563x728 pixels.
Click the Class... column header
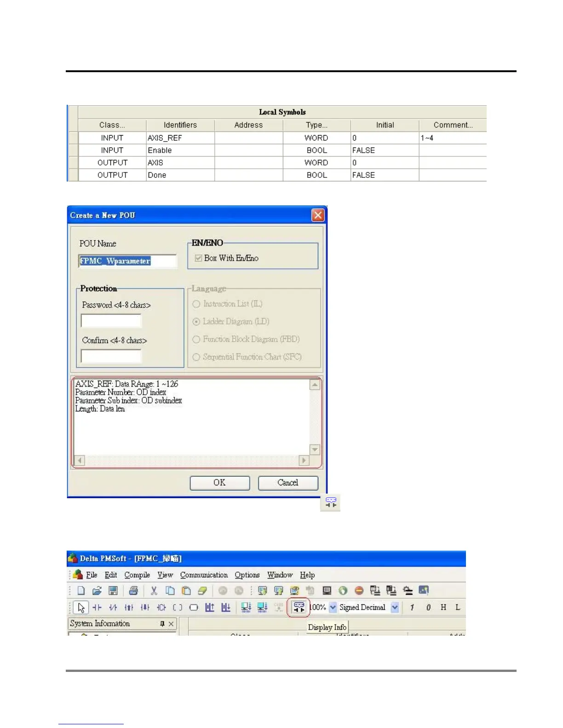[x=112, y=125]
